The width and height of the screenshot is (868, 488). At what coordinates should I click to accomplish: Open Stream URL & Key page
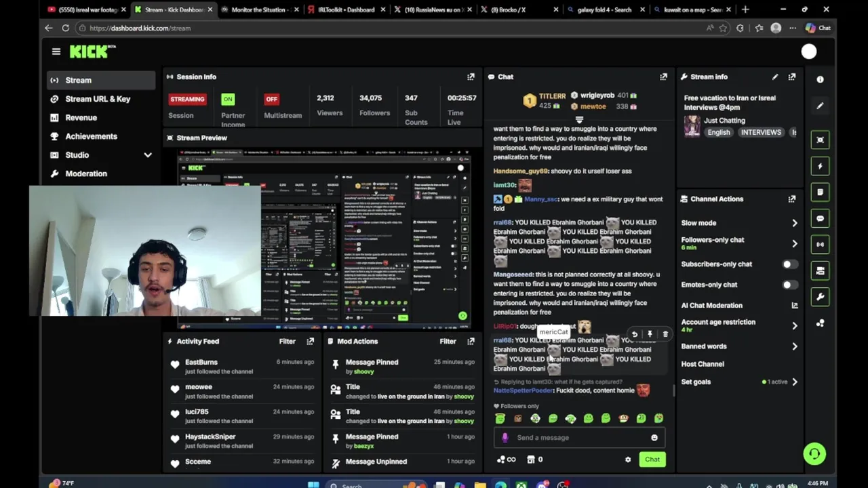pos(100,99)
